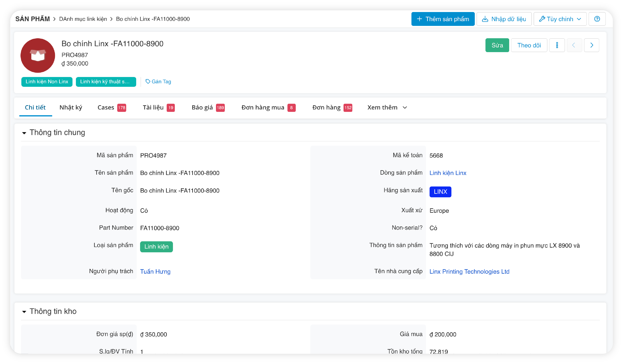Click DAnh mục link kiện breadcrumb
The width and height of the screenshot is (623, 364).
point(83,19)
